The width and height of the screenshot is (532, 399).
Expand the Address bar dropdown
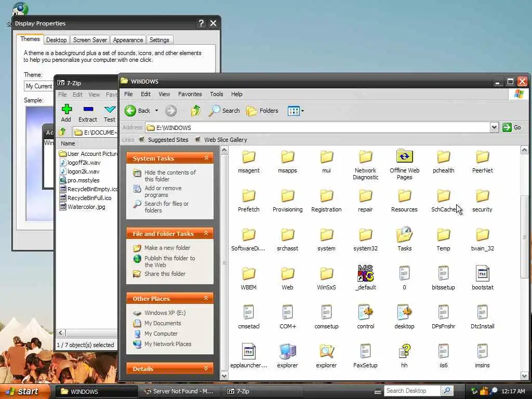(x=494, y=128)
